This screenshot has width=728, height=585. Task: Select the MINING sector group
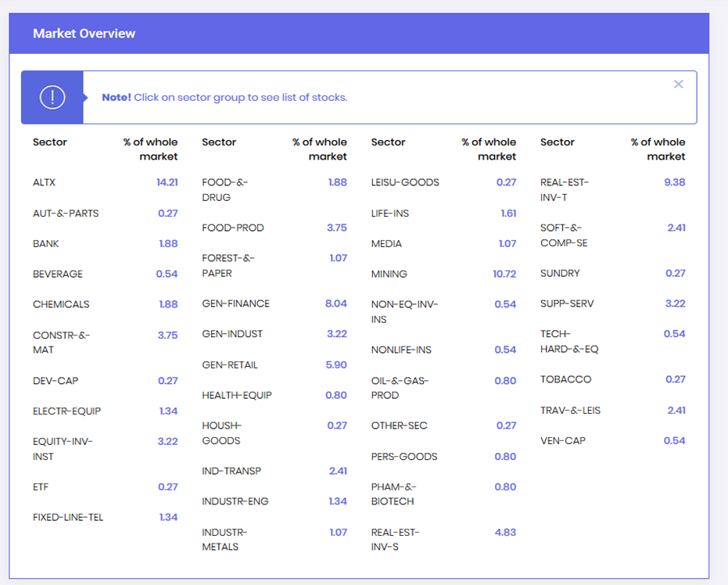(389, 274)
